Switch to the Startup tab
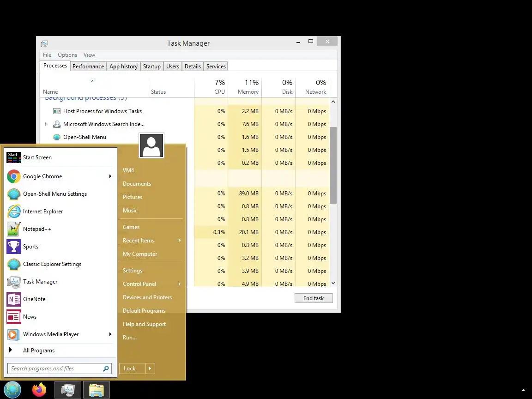 point(151,66)
